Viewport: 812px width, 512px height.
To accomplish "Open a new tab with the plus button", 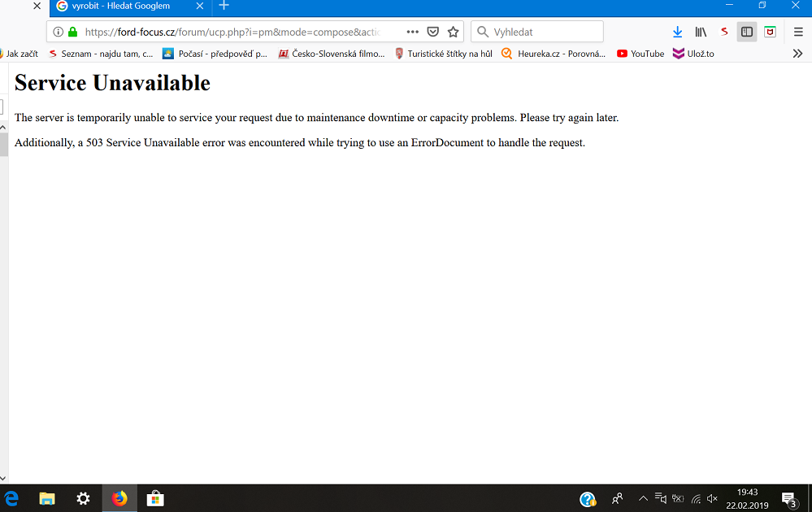I will click(224, 6).
